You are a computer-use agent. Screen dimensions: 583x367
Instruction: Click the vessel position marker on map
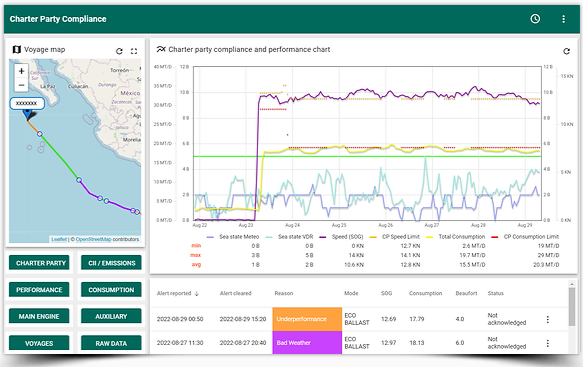point(28,115)
